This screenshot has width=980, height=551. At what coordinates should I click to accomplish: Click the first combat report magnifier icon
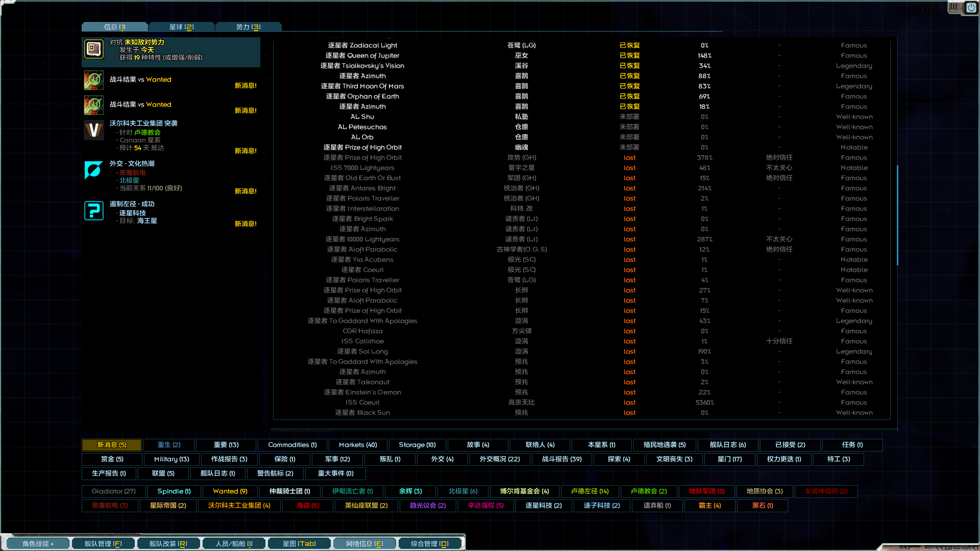point(93,80)
